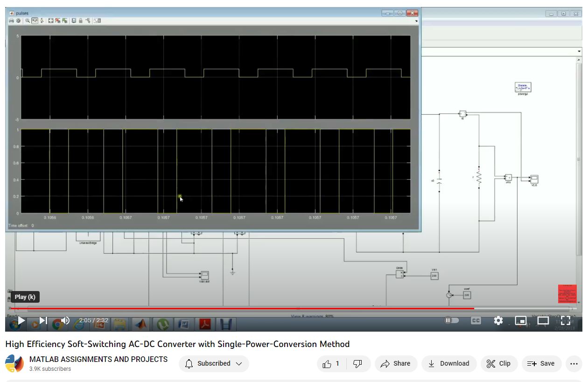Enter fullscreen video mode
588x382 pixels.
click(566, 320)
